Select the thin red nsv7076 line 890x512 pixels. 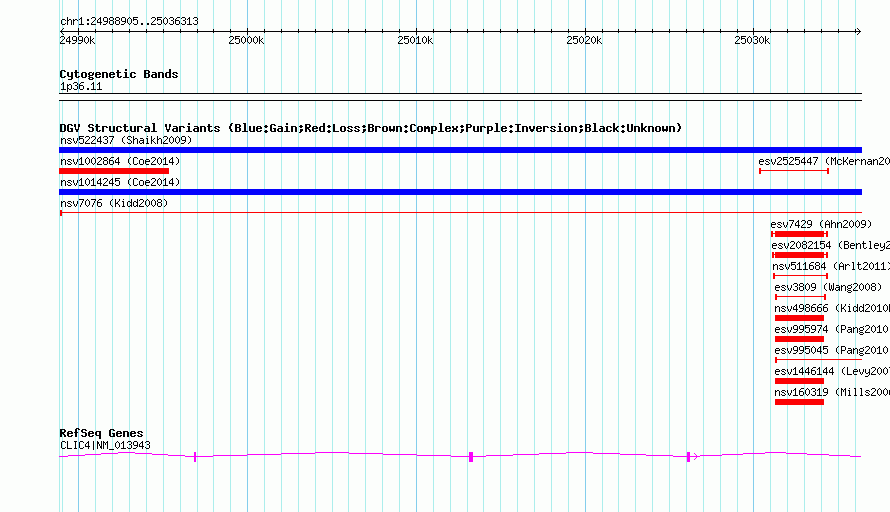tap(460, 213)
